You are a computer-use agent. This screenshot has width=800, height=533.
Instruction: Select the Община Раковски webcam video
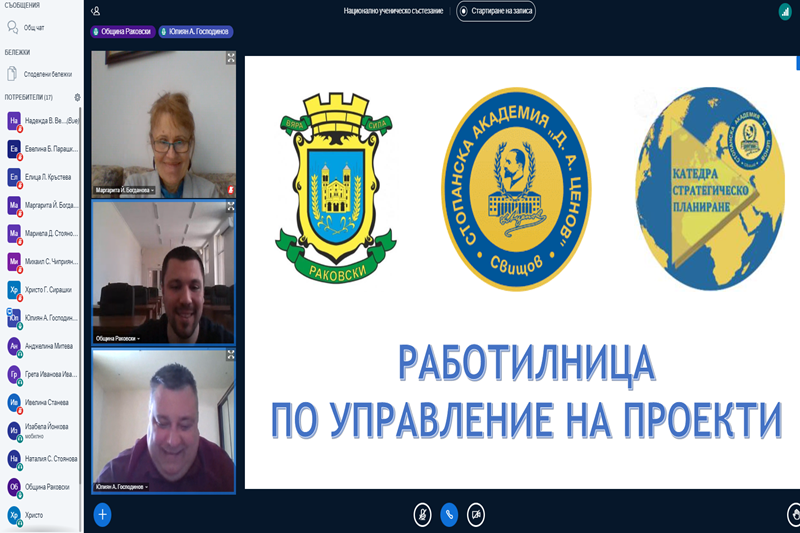click(164, 272)
